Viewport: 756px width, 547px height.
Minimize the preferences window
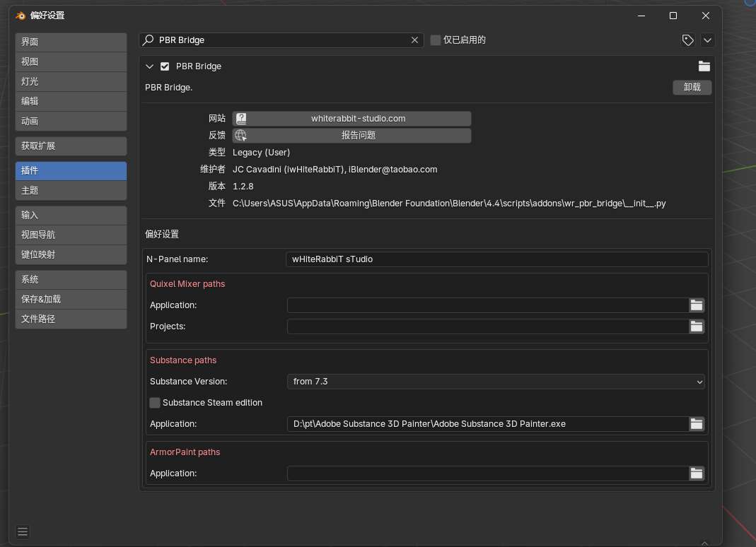[641, 16]
